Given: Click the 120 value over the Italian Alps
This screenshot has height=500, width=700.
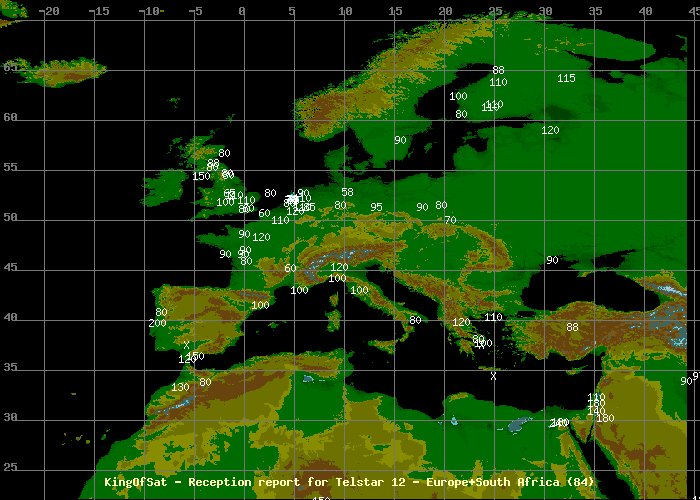Looking at the screenshot, I should click(x=339, y=267).
